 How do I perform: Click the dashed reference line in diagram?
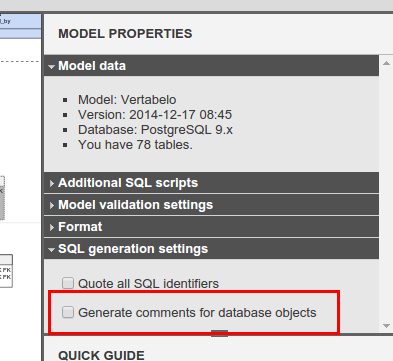[19, 62]
